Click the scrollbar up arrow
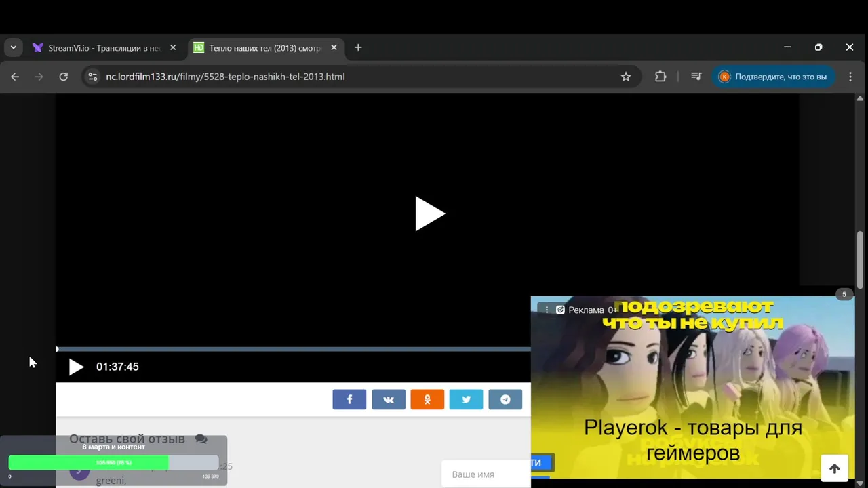868x488 pixels. point(861,99)
